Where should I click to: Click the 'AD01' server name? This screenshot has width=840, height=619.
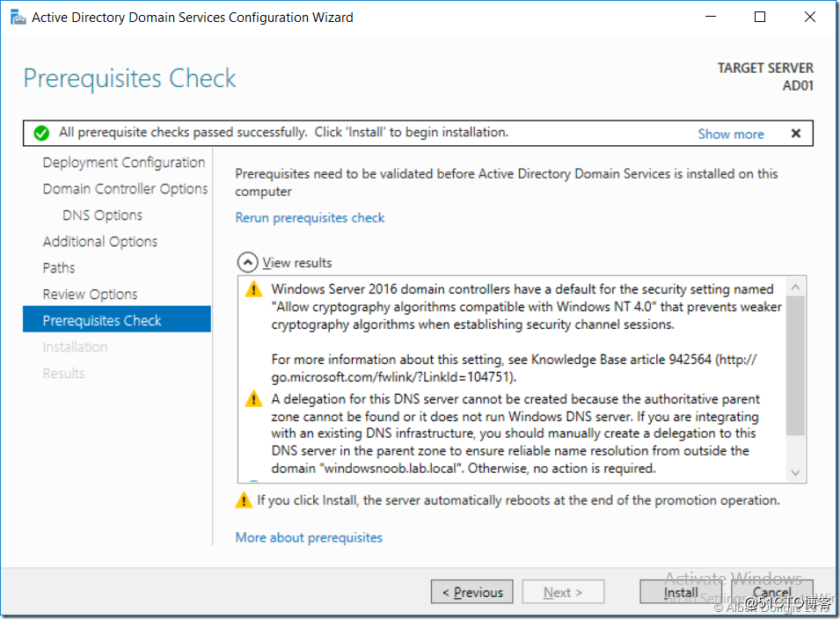coord(798,85)
